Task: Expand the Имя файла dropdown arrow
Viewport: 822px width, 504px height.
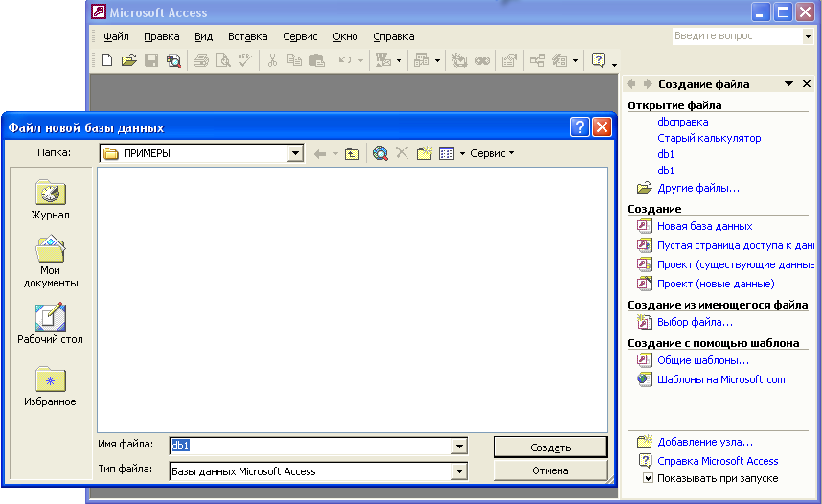Action: click(x=459, y=447)
